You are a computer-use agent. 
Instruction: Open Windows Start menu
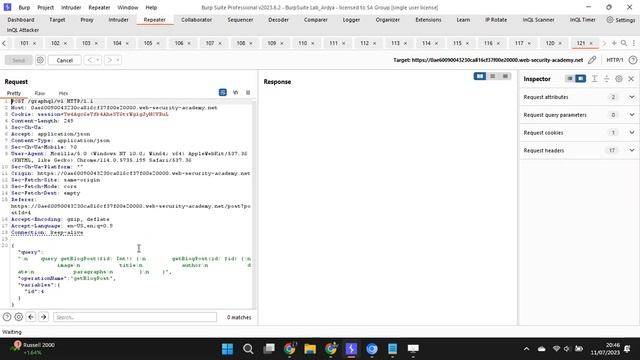click(x=227, y=349)
